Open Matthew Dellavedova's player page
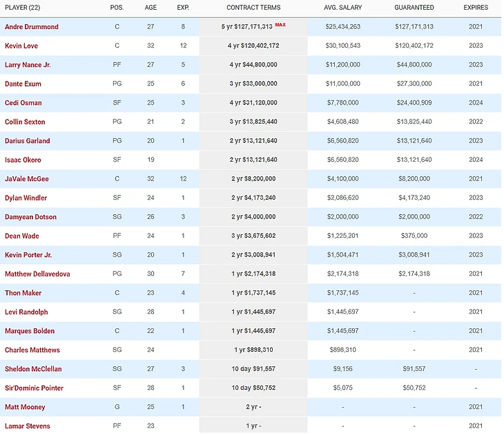Image resolution: width=504 pixels, height=434 pixels. click(x=37, y=274)
